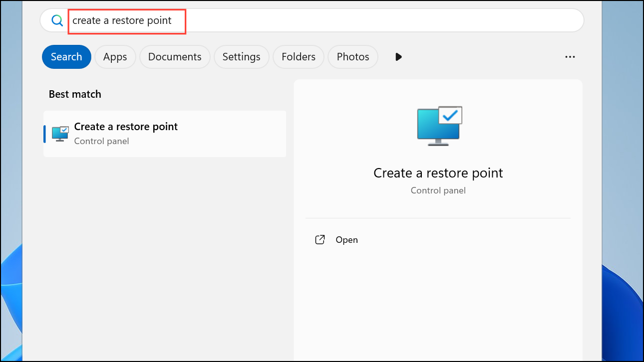The height and width of the screenshot is (362, 644).
Task: Click the large restore point icon in the preview pane
Action: pyautogui.click(x=439, y=126)
